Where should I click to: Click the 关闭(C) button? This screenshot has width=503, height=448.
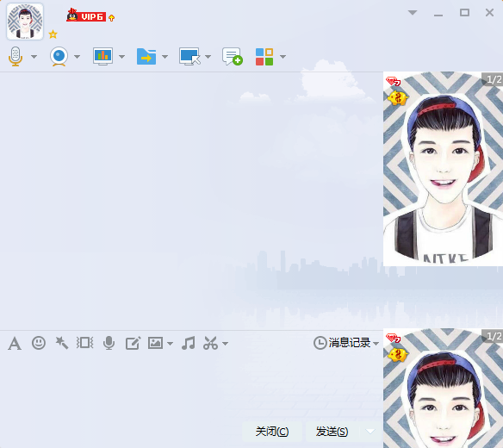pos(272,432)
